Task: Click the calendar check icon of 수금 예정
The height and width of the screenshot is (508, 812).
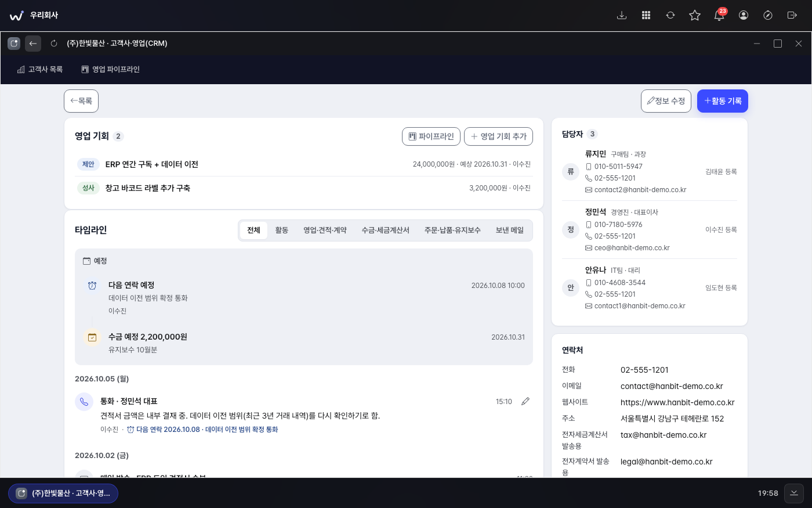Action: (x=92, y=337)
